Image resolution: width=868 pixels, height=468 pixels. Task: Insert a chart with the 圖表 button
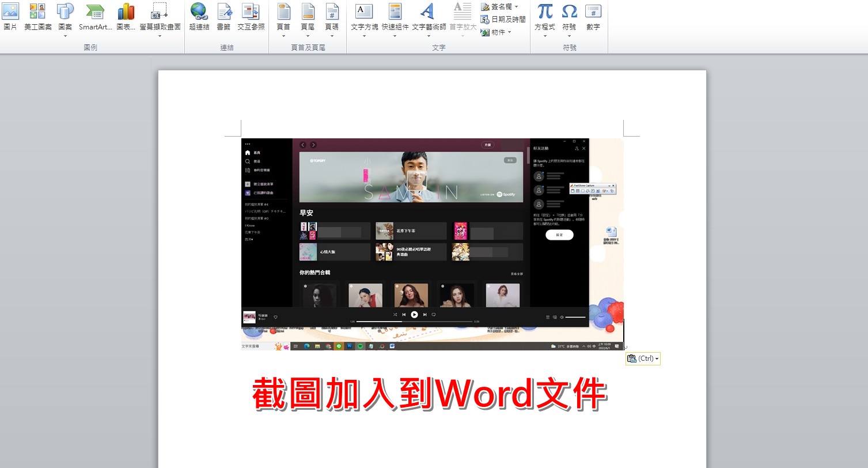point(126,17)
